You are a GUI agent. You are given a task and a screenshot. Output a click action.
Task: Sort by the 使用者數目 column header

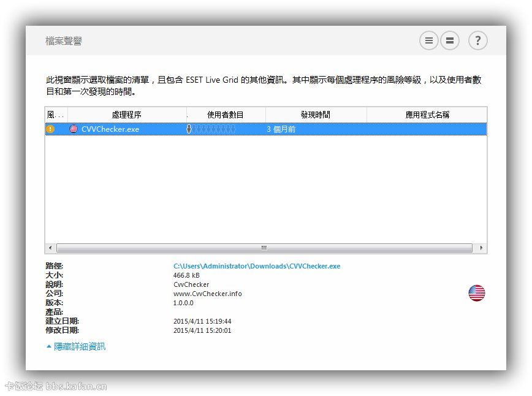coord(226,115)
